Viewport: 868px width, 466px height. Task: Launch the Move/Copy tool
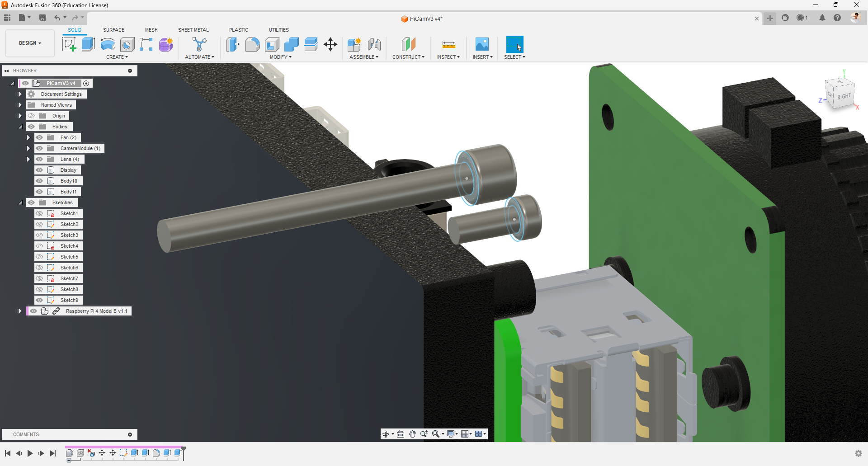pos(330,44)
